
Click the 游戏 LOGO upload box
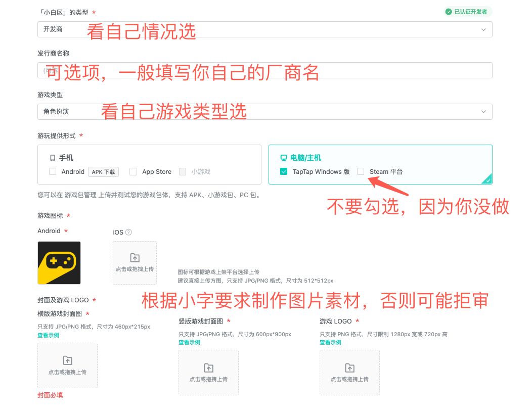pos(349,373)
